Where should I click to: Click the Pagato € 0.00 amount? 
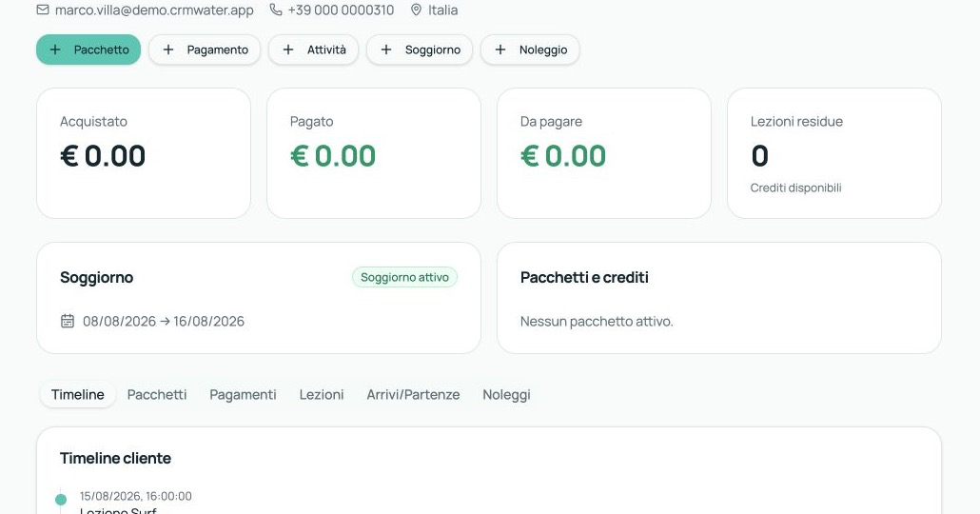click(x=332, y=156)
